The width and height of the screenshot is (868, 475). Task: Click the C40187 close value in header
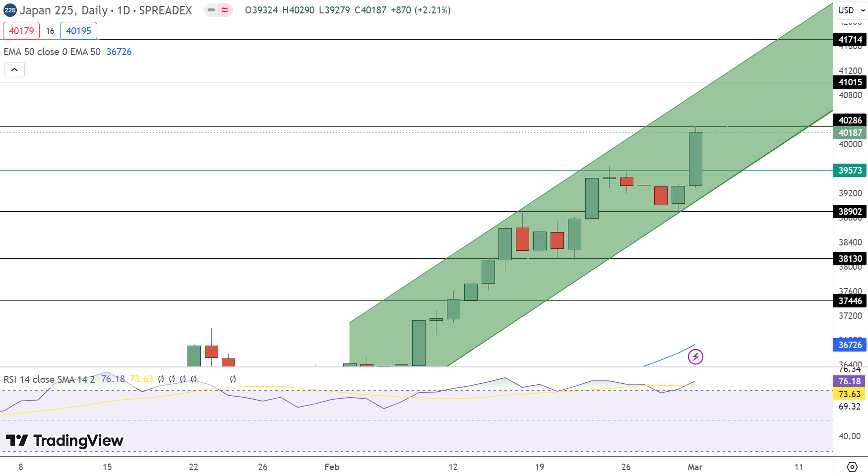370,10
